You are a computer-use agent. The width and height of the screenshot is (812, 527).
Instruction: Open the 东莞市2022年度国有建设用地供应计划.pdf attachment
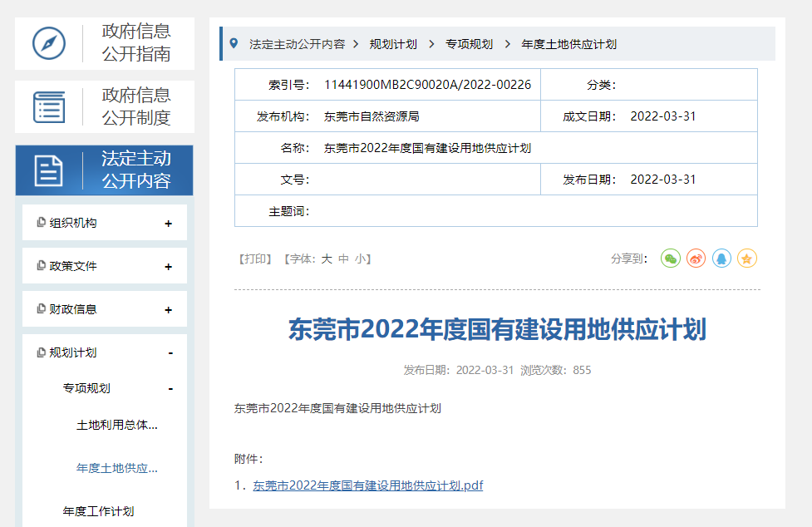[x=367, y=485]
